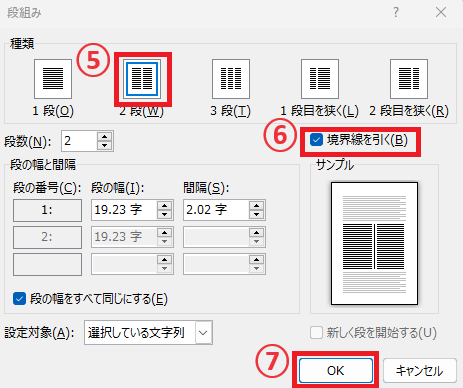Click the 1 段目を狭く(L) label

[x=319, y=111]
